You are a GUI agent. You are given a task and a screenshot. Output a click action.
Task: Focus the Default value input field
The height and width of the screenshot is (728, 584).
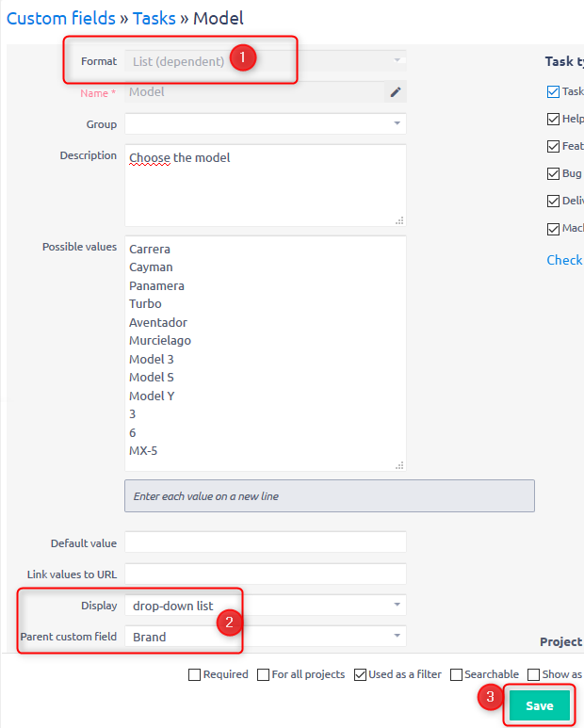pos(266,542)
